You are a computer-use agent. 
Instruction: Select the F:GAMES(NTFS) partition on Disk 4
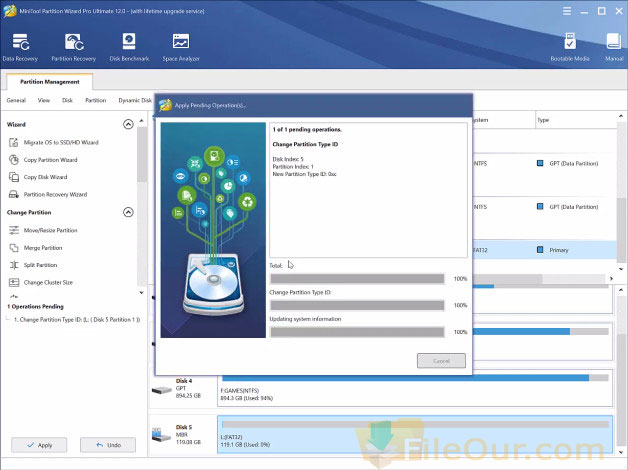point(415,388)
